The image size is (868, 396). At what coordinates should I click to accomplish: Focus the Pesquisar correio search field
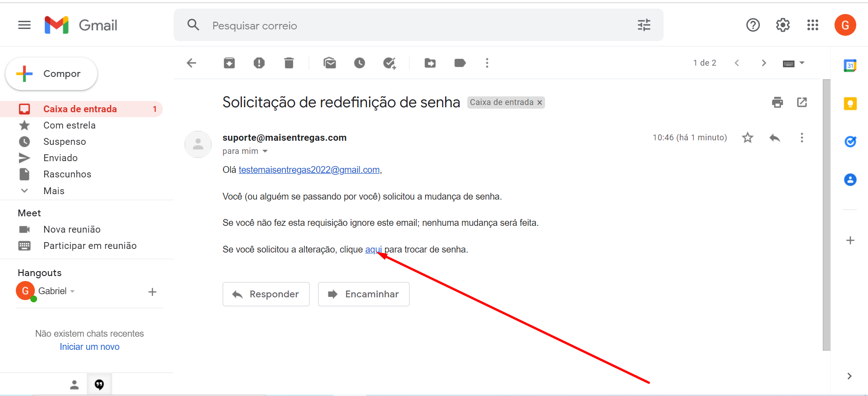coord(418,25)
